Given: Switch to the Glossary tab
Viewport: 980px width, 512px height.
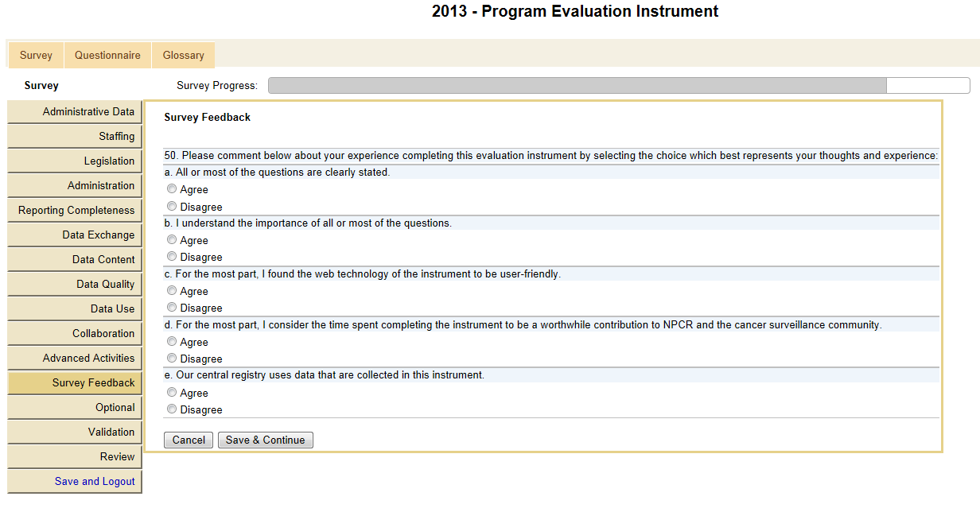Looking at the screenshot, I should coord(183,56).
